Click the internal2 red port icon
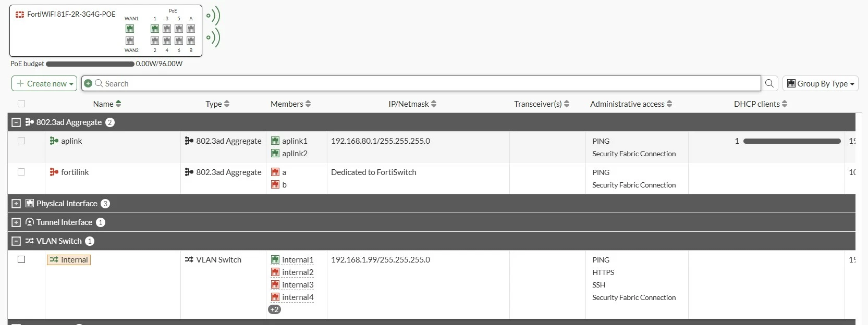 click(x=275, y=272)
